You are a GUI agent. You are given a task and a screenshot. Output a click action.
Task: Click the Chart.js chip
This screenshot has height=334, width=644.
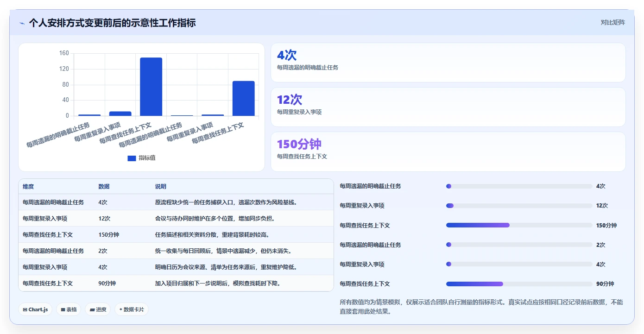tap(35, 309)
